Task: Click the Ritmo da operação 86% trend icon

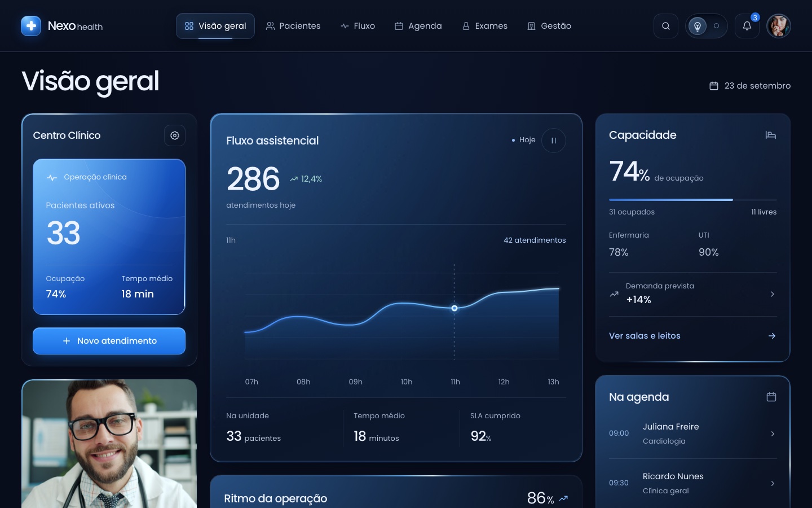Action: (563, 498)
